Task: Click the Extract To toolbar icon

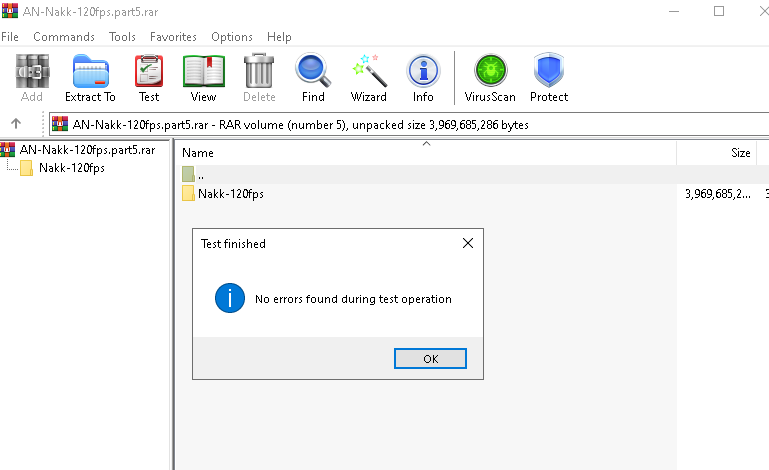Action: click(x=90, y=78)
